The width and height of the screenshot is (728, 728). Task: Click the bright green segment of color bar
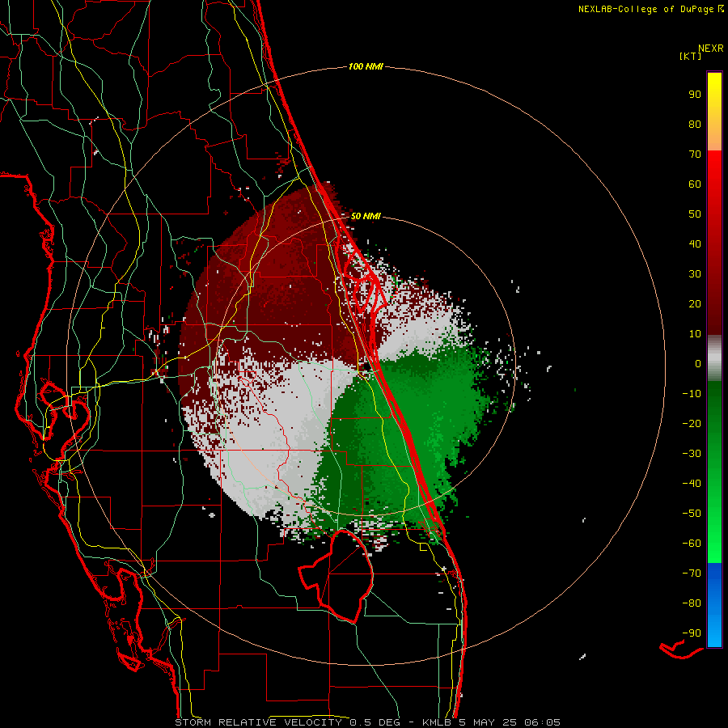click(x=714, y=472)
